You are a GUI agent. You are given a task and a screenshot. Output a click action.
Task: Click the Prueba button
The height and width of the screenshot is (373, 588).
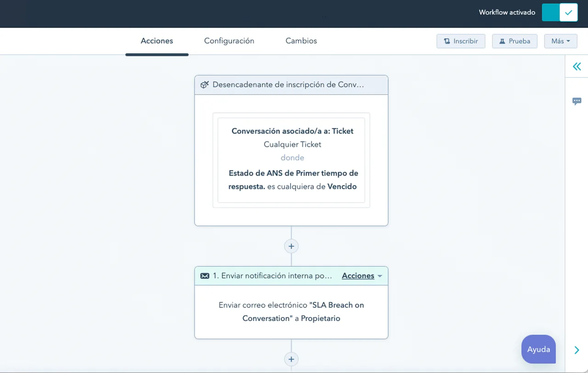coord(514,41)
